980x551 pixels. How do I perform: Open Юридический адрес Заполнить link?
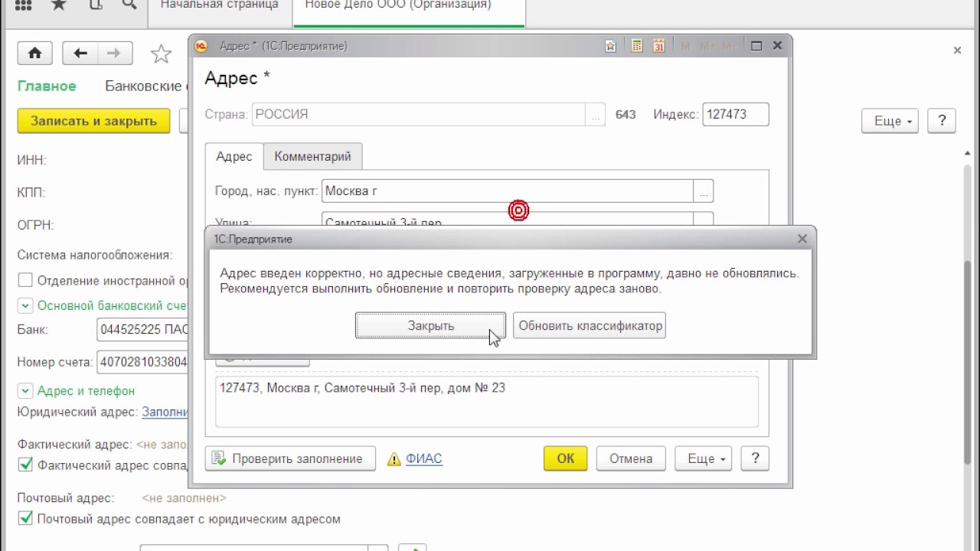165,412
